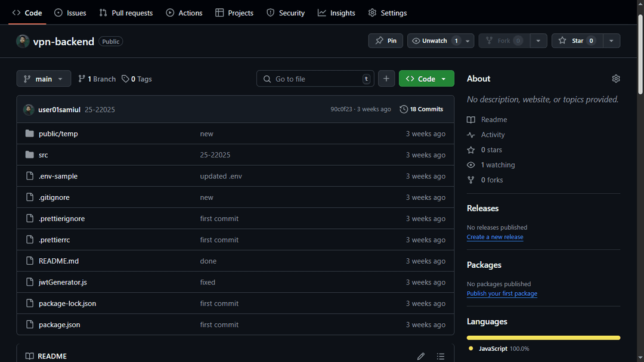This screenshot has width=644, height=362.
Task: Open the README section tab
Action: click(46, 356)
